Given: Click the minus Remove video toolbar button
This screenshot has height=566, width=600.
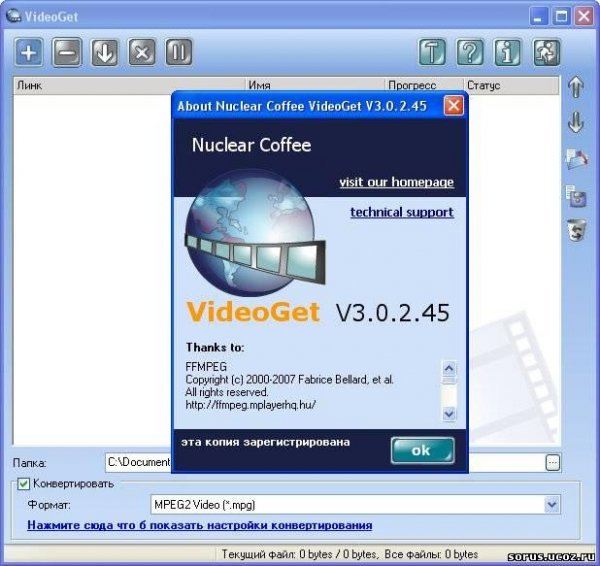Looking at the screenshot, I should click(x=67, y=52).
